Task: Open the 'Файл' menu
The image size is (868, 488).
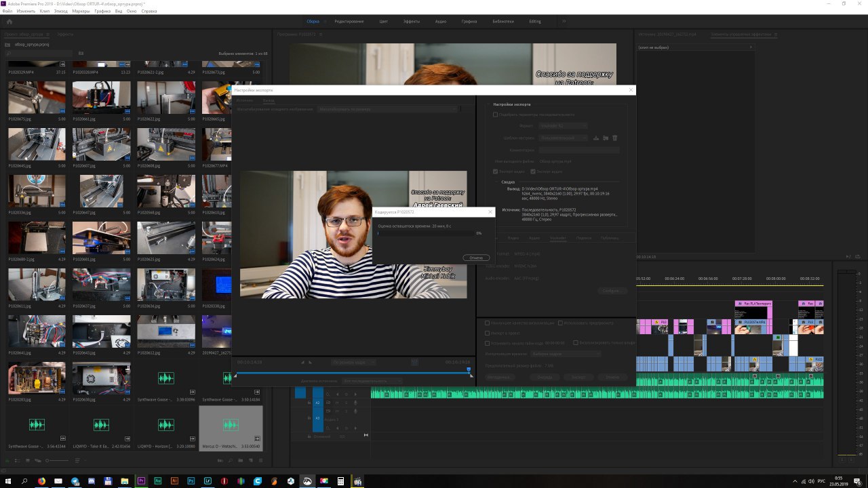Action: point(7,12)
